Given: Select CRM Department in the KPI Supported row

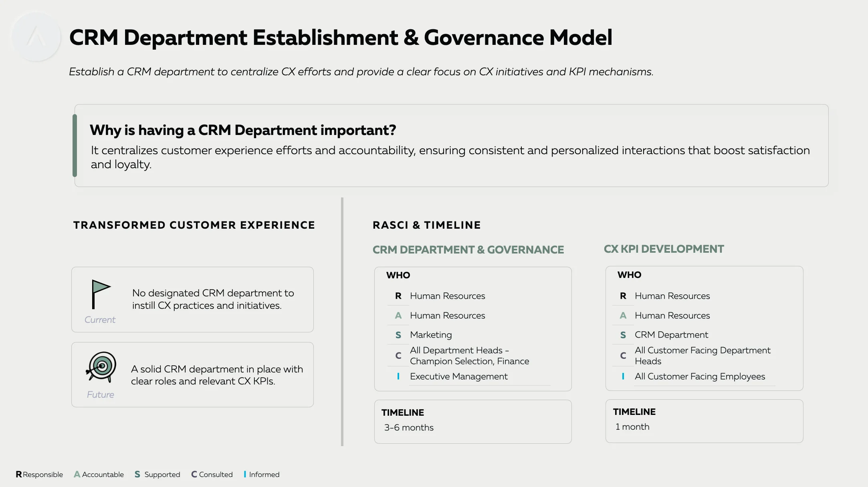Looking at the screenshot, I should 671,334.
